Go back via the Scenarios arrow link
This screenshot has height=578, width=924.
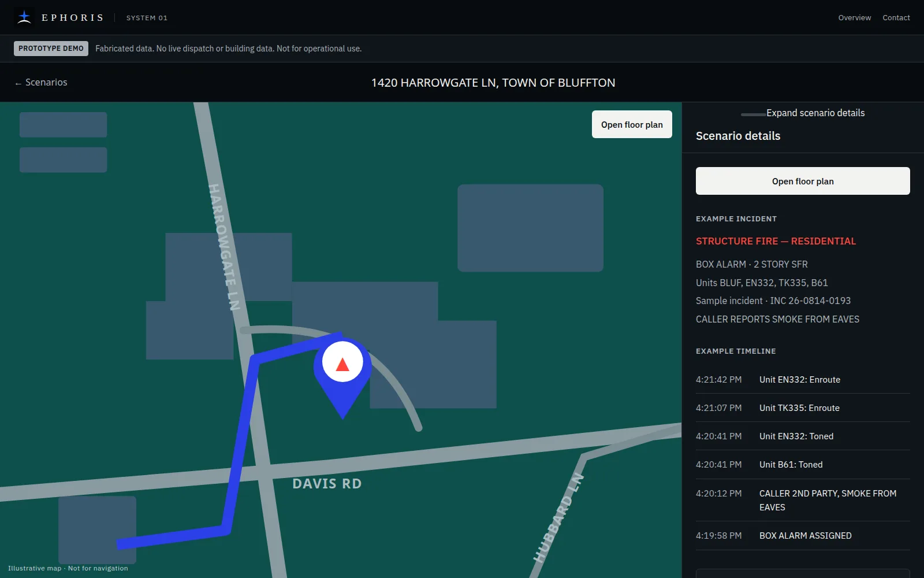(x=41, y=83)
